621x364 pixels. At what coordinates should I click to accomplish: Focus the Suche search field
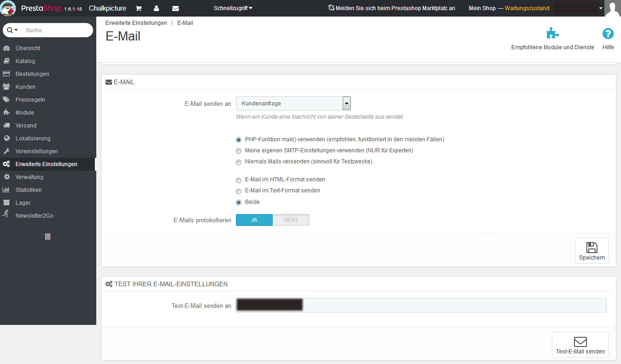(57, 30)
